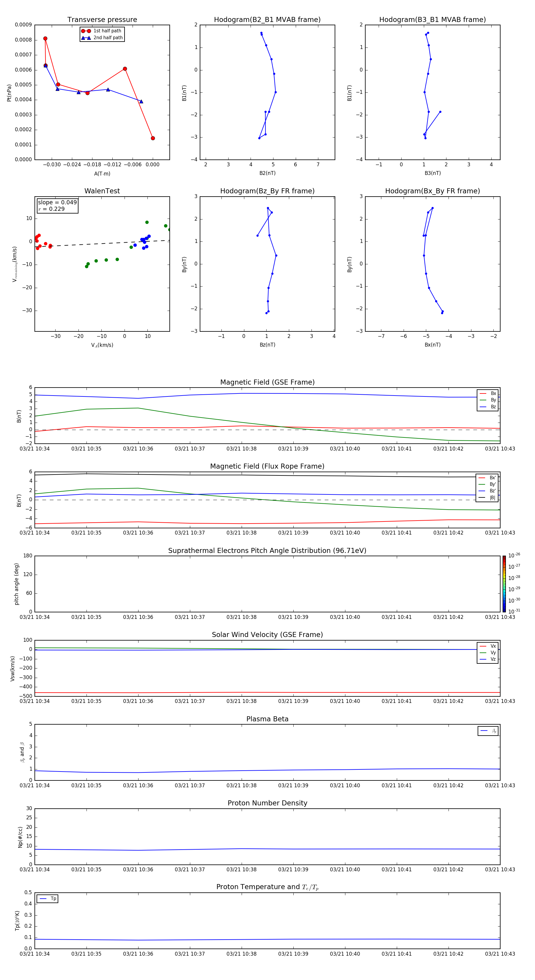Click the "Proton Number Density" title
The height and width of the screenshot is (980, 535).
click(x=267, y=803)
